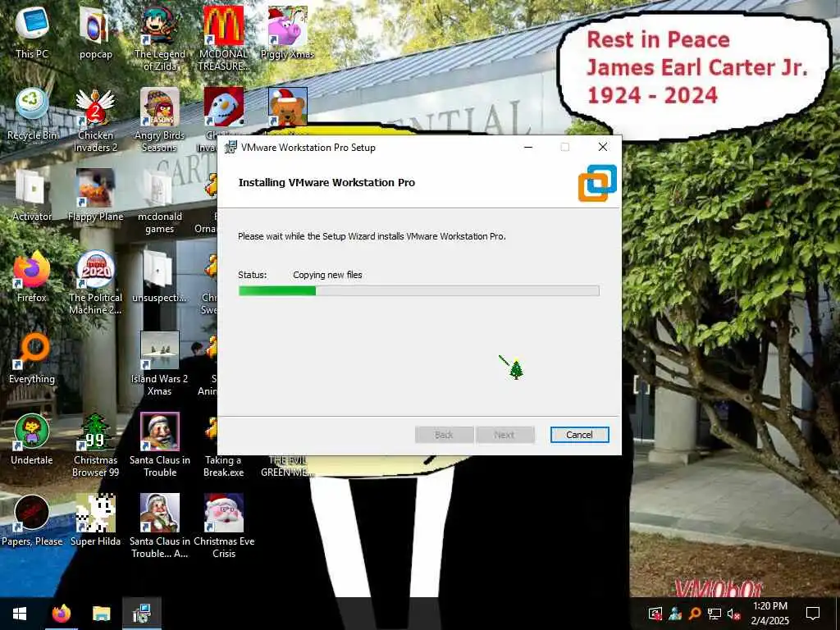Select the popcap desktop icon

pyautogui.click(x=95, y=34)
